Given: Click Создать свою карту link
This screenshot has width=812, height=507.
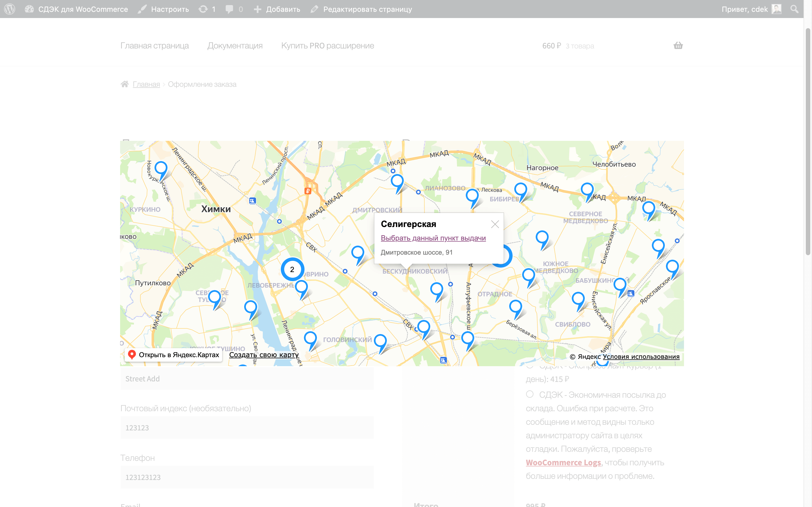Looking at the screenshot, I should click(264, 355).
